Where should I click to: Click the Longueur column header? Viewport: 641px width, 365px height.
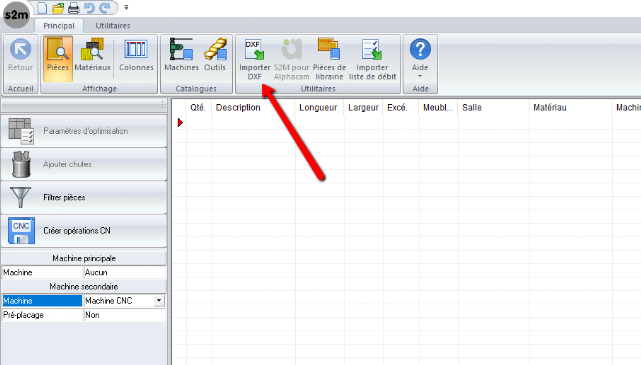click(x=319, y=107)
